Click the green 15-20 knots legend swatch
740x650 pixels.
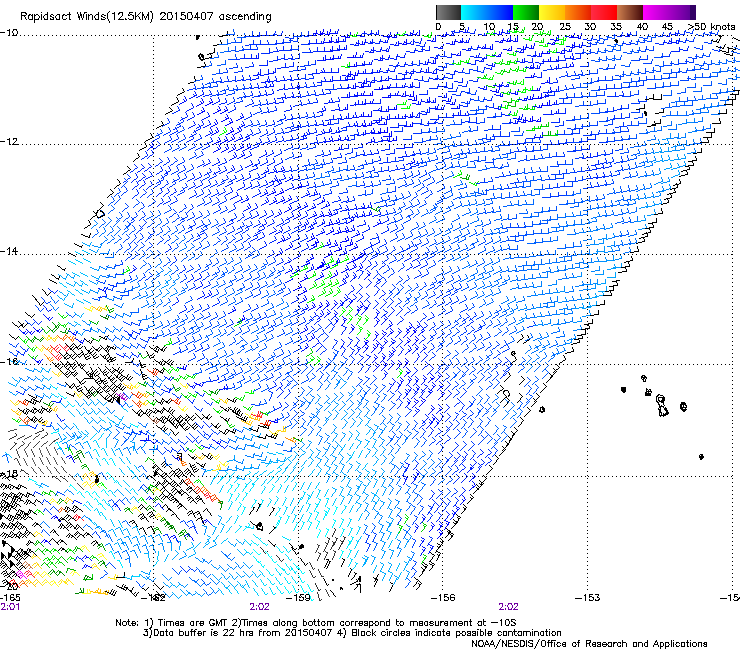[x=526, y=12]
